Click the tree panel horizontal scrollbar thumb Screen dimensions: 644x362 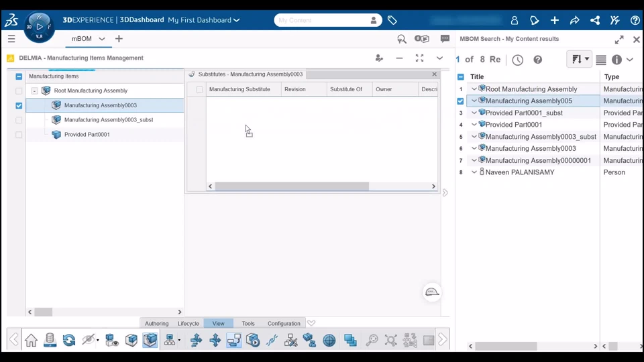point(43,312)
